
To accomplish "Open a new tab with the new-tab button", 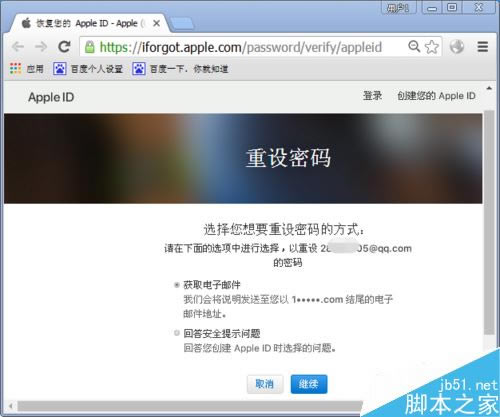I will 182,24.
